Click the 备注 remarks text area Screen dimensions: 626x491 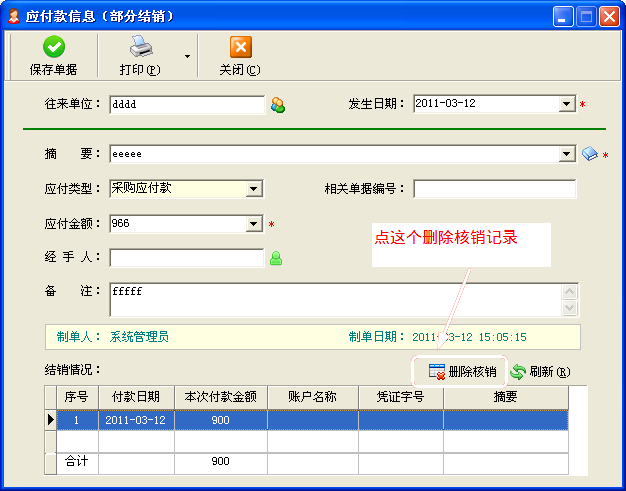click(x=334, y=299)
